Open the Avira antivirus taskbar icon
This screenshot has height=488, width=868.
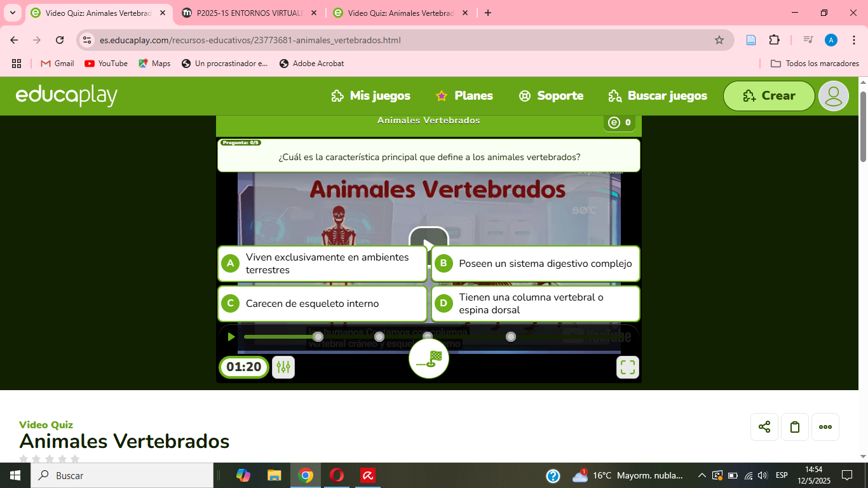coord(368,475)
